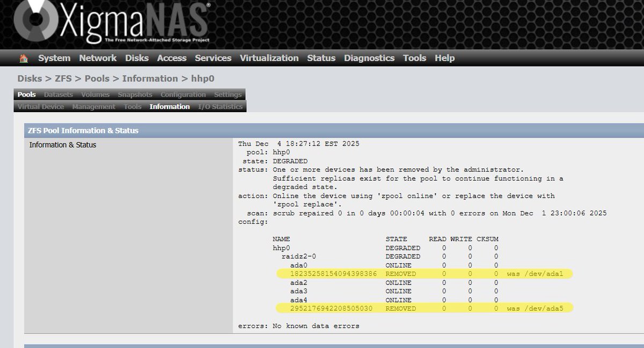Click the NAME column header
Viewport: 644px width, 348px height.
point(281,239)
